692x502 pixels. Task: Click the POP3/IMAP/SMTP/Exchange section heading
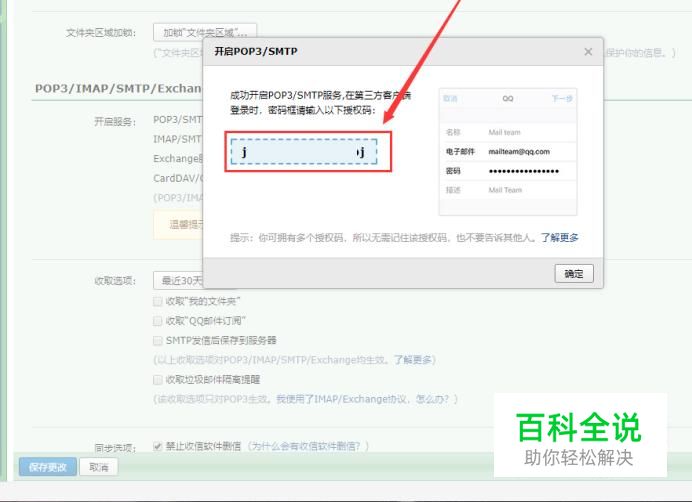click(118, 88)
